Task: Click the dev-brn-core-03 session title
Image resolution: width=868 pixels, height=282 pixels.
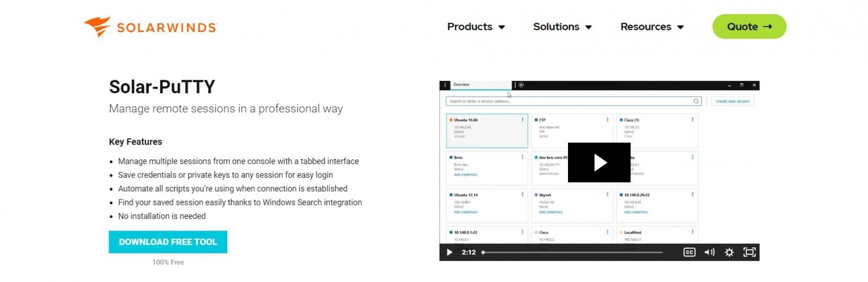Action: [553, 157]
